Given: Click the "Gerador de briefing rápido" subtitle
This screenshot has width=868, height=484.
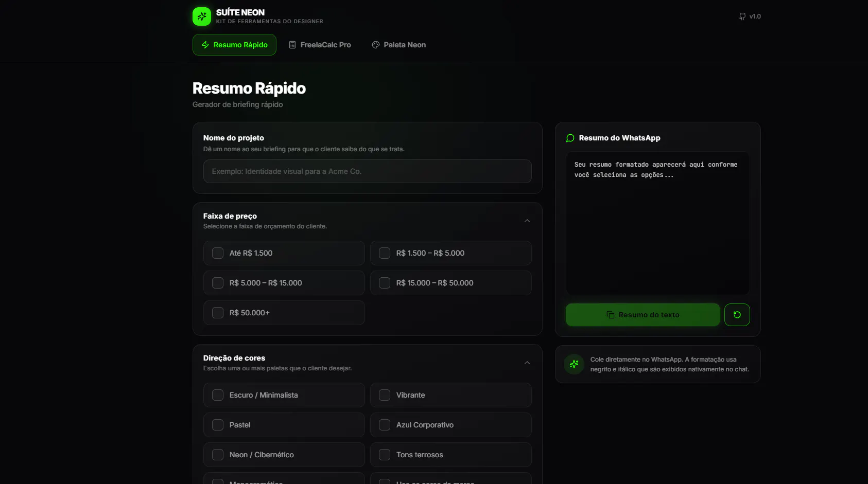Looking at the screenshot, I should [238, 104].
